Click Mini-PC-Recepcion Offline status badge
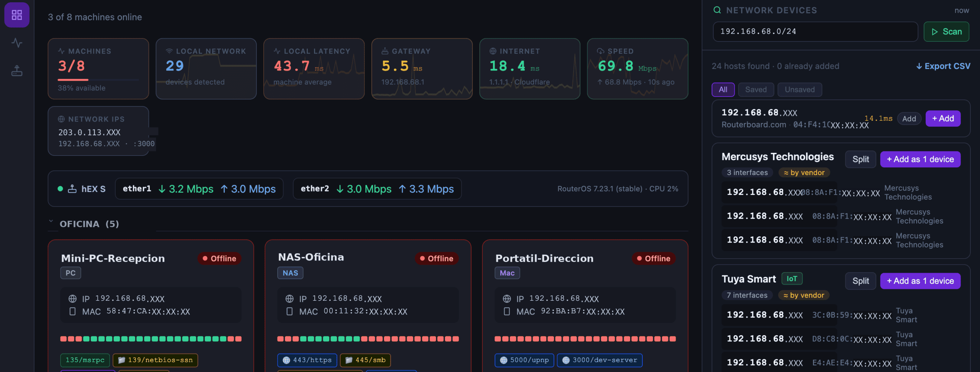This screenshot has width=980, height=372. (x=220, y=259)
